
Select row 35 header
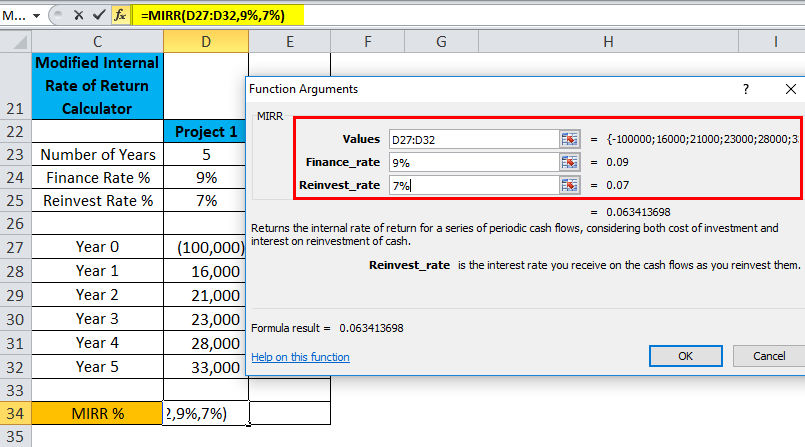[15, 436]
